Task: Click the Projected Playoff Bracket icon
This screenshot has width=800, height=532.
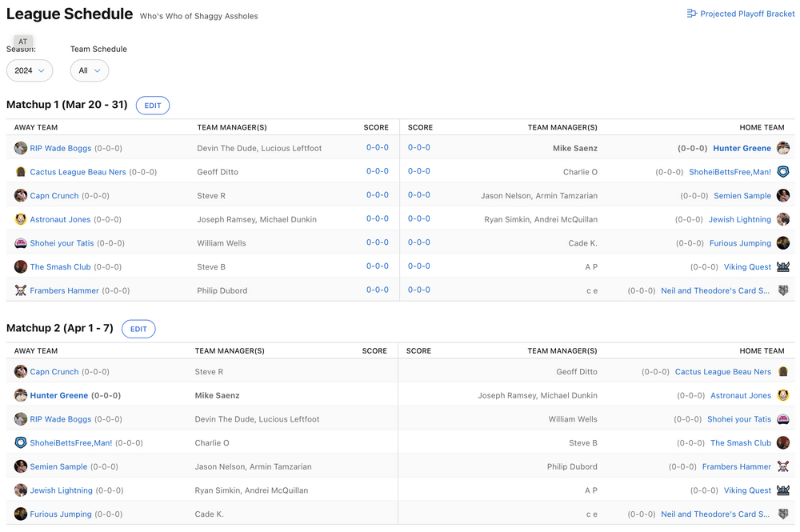Action: click(692, 14)
